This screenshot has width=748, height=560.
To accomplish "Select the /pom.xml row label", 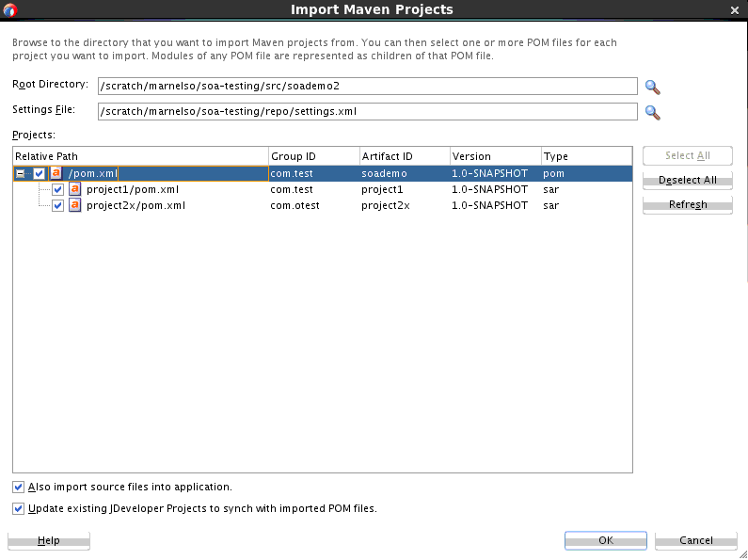I will pos(92,173).
